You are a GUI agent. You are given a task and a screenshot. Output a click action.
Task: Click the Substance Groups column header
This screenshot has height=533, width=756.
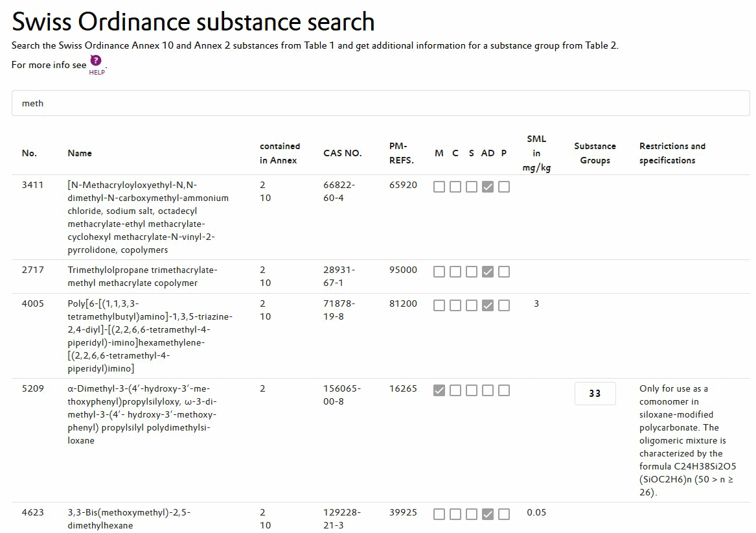(595, 153)
